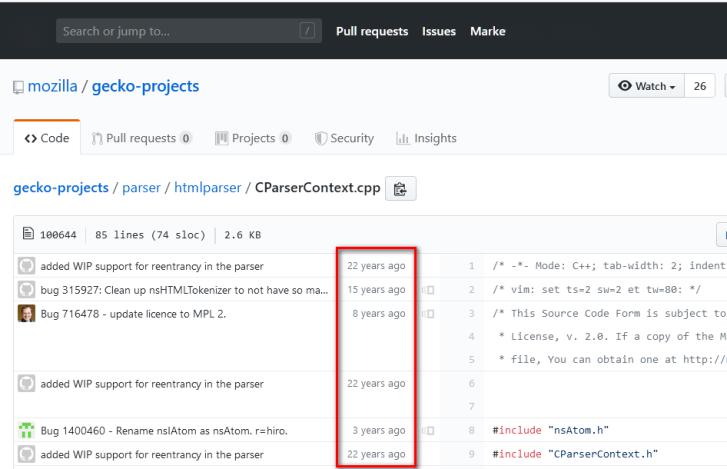The width and height of the screenshot is (727, 469).
Task: Click author avatar on Bug 716478 row
Action: point(26,314)
